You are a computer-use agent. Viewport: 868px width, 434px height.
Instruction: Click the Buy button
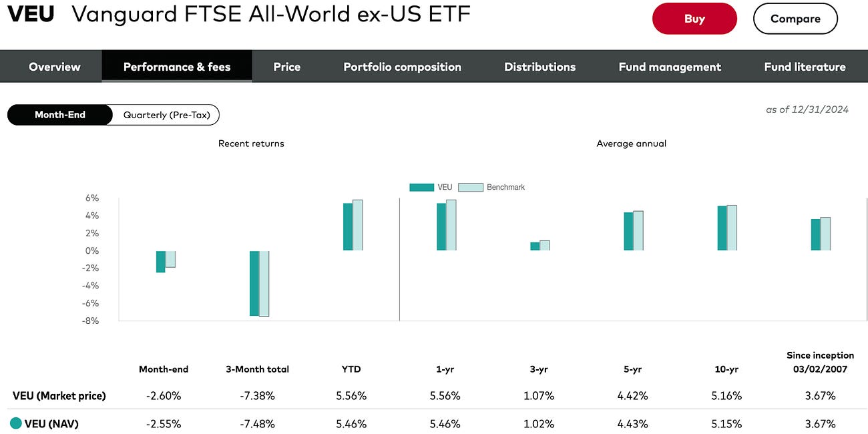694,19
